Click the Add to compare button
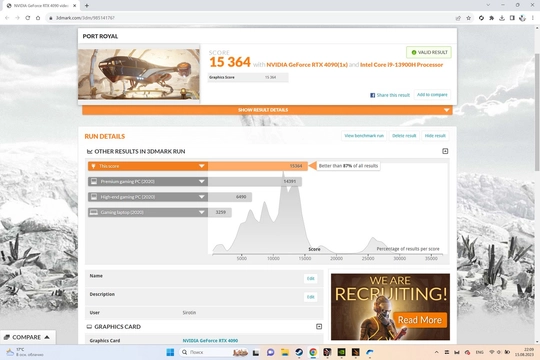The width and height of the screenshot is (540, 360). [432, 95]
